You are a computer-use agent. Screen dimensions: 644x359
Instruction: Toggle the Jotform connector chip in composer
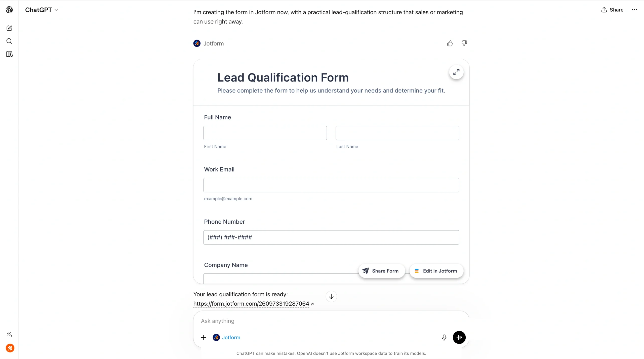(226, 337)
